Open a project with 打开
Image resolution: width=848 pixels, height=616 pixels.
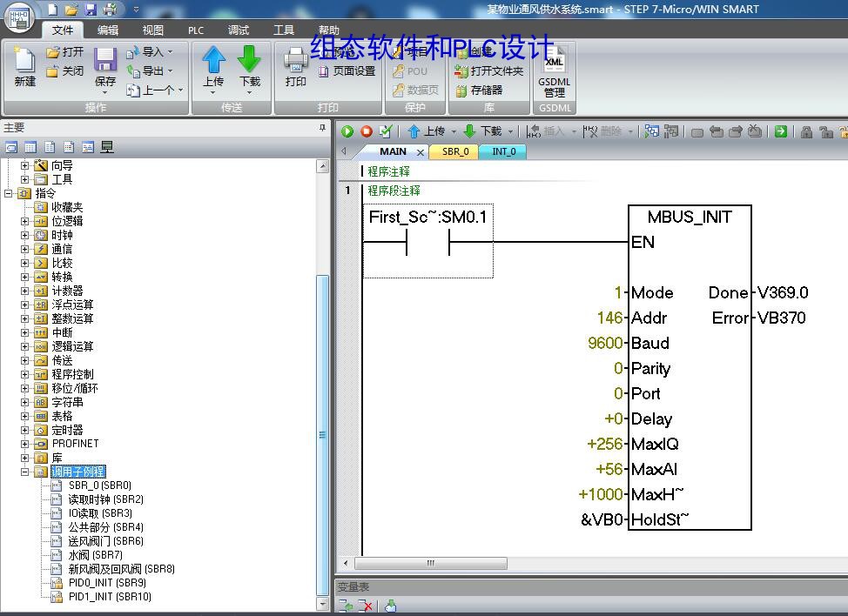[x=64, y=52]
